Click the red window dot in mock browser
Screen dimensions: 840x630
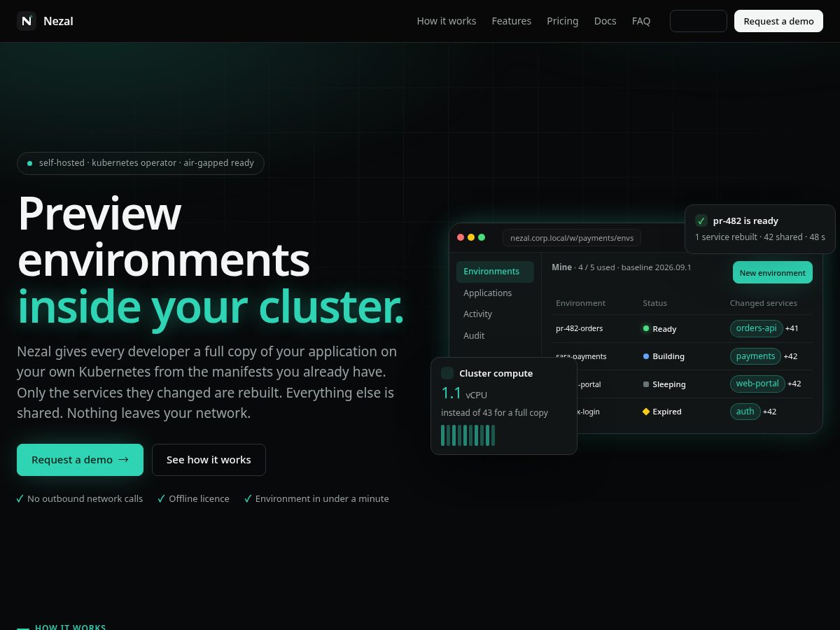pos(461,237)
